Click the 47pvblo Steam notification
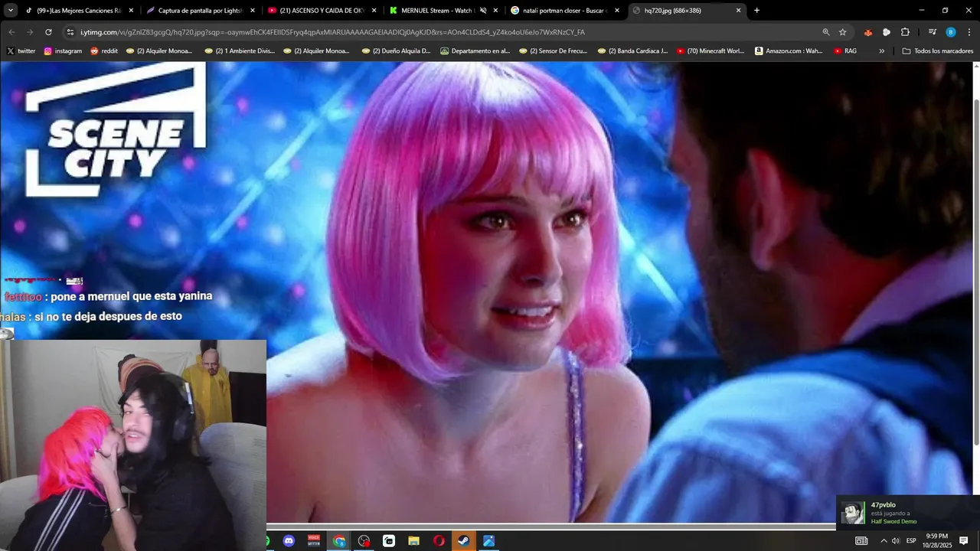 tap(907, 513)
